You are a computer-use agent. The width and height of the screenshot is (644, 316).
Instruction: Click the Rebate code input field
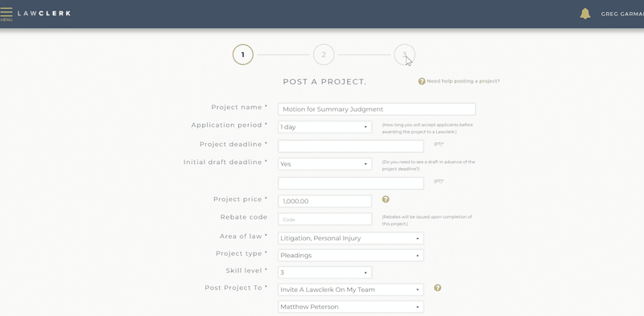click(x=325, y=220)
